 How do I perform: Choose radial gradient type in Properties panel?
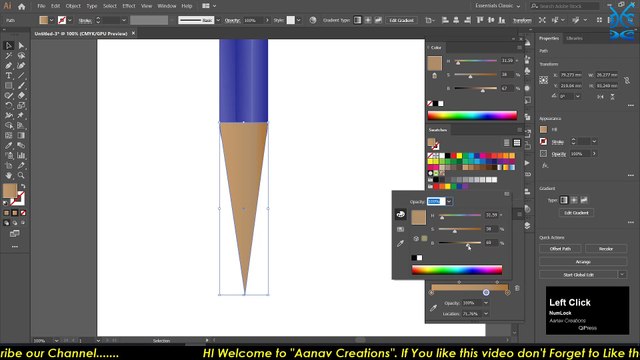pos(574,200)
